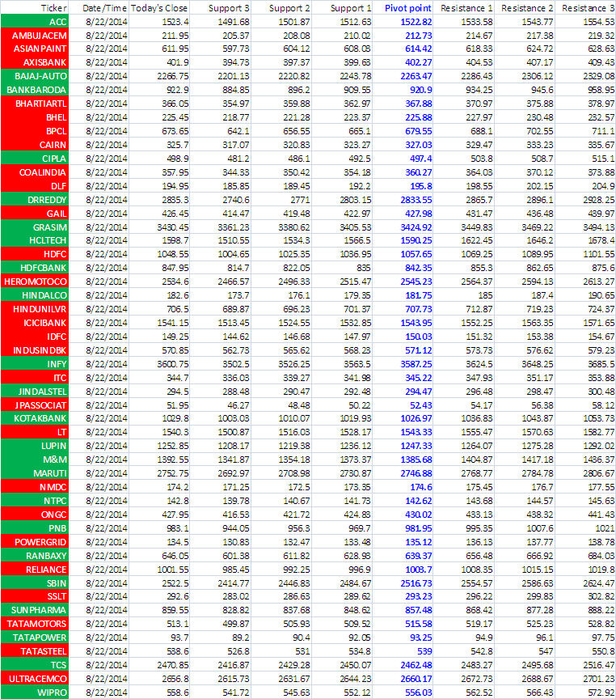Screen dimensions: 616x699
Task: Click the WIPRO ticker cell
Action: [x=35, y=693]
